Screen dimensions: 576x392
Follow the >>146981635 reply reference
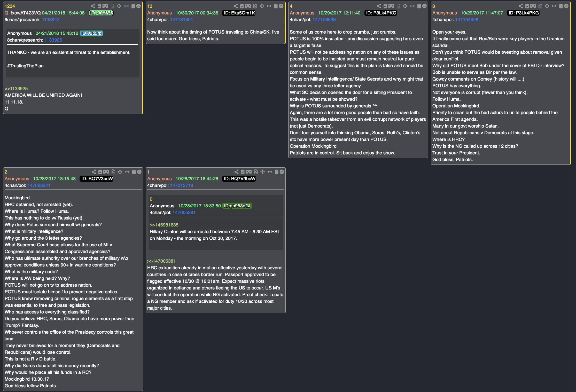(164, 225)
